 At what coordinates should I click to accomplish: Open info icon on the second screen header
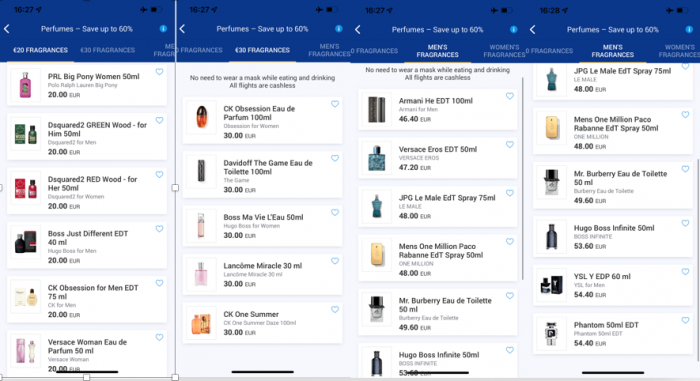339,29
